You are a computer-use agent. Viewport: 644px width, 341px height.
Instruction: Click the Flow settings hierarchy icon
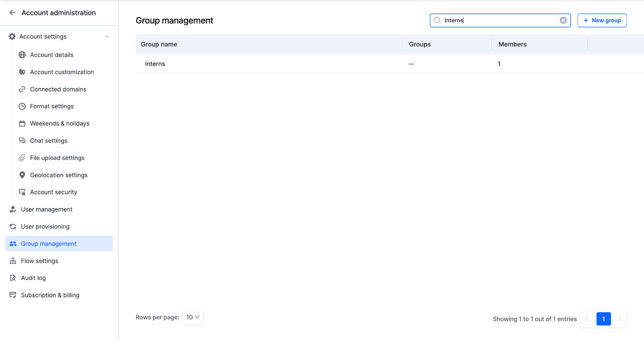(x=13, y=261)
